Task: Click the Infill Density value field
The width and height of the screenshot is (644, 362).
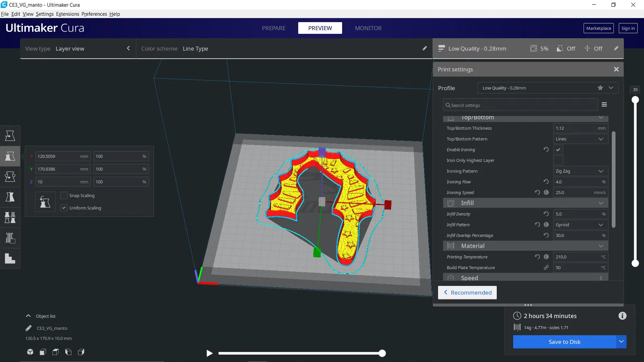Action: (580, 214)
